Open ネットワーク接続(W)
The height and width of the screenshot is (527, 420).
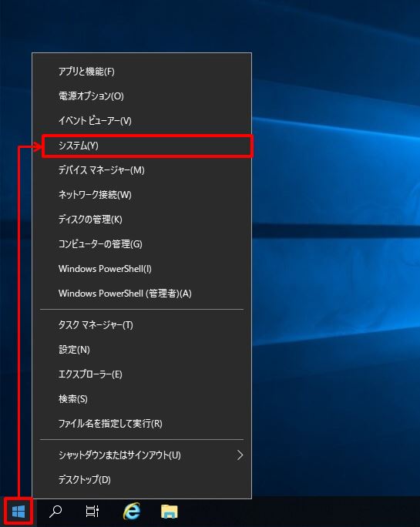(142, 195)
